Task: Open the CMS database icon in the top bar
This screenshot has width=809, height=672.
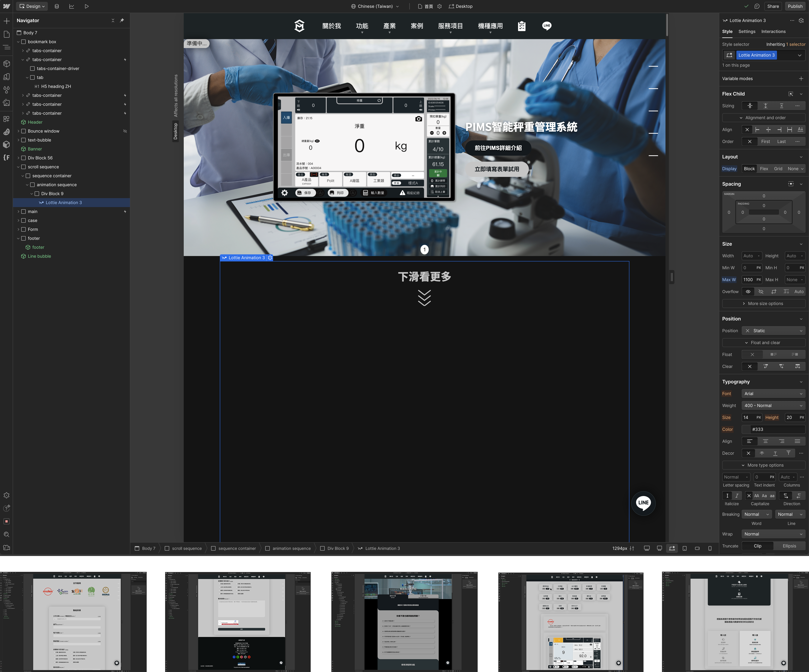Action: pos(57,6)
